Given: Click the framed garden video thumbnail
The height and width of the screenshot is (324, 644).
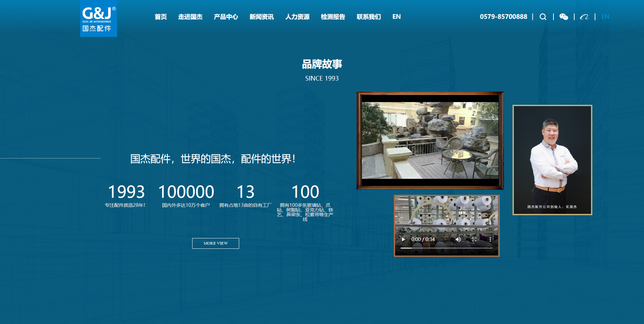Looking at the screenshot, I should click(x=430, y=140).
